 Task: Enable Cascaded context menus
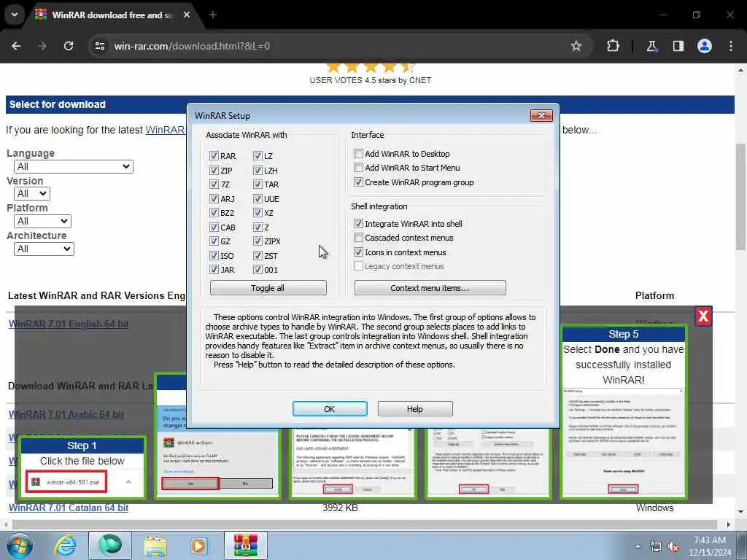[x=358, y=238]
